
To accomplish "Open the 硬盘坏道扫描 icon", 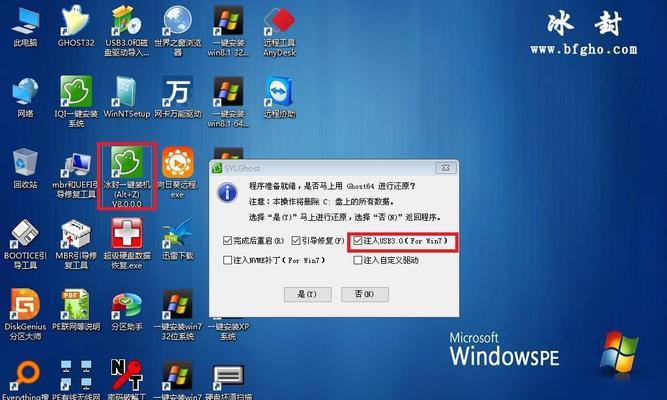I will [x=228, y=380].
